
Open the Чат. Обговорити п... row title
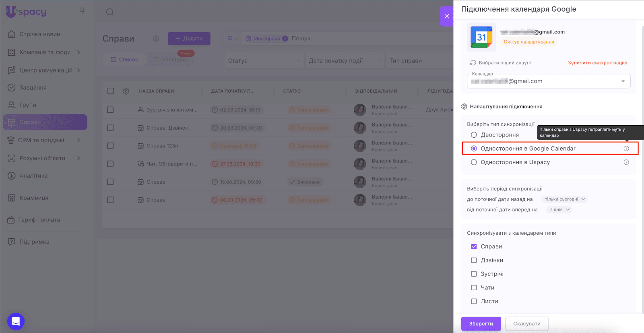172,164
